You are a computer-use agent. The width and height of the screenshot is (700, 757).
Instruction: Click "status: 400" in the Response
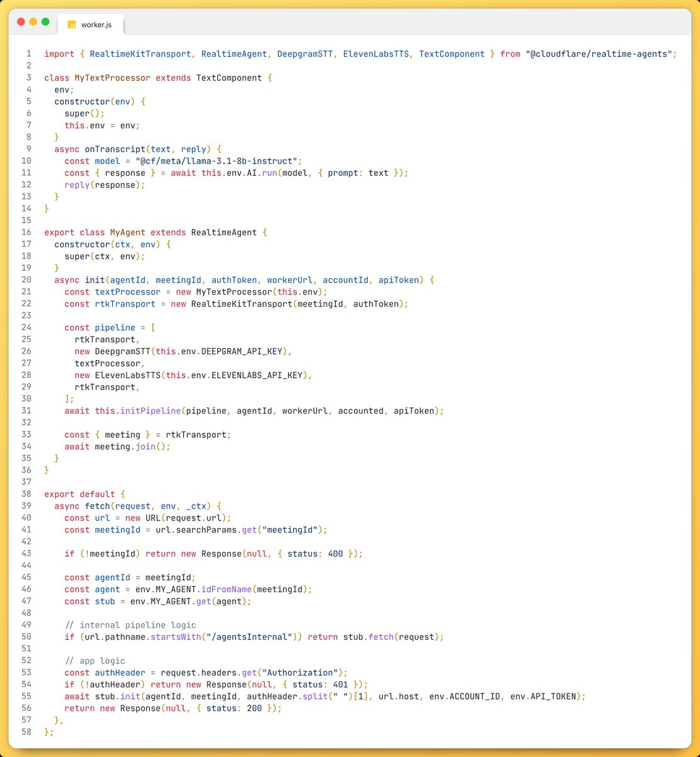coord(315,554)
